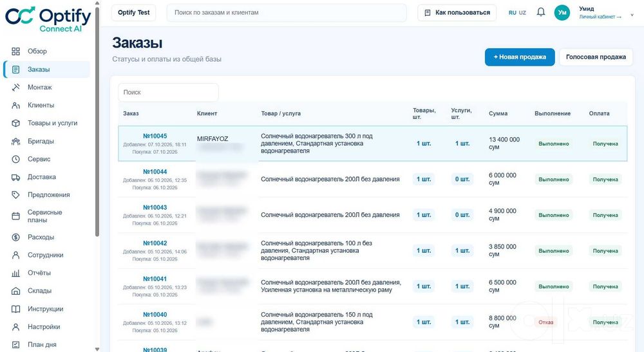Click the Выполнено status of order №10045
644x352 pixels.
pos(554,144)
